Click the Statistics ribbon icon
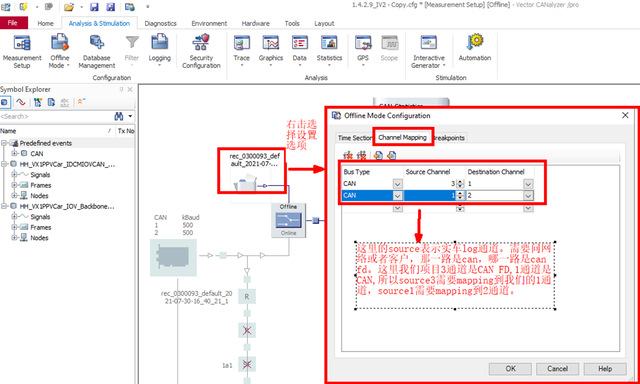 (x=329, y=51)
